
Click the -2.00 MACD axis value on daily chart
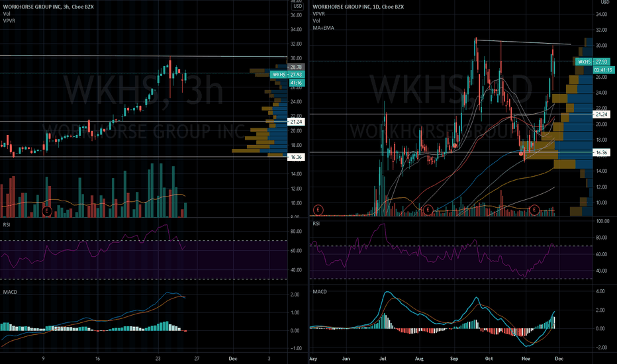602,347
